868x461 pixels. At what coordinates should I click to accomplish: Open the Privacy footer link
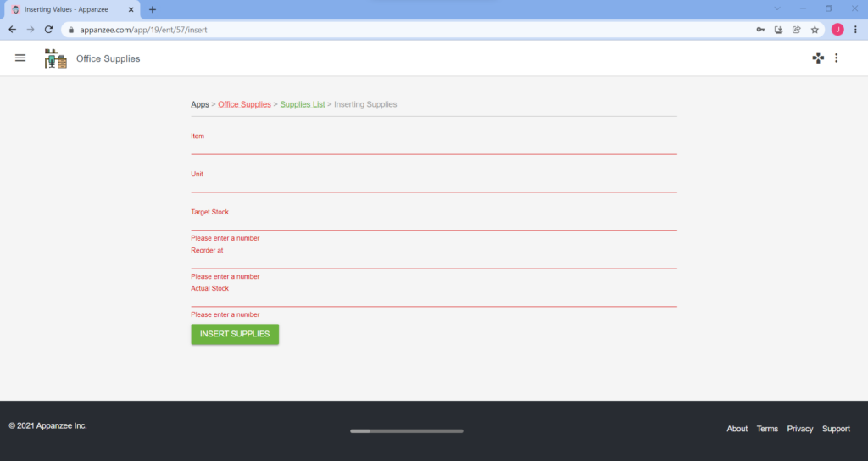click(800, 429)
